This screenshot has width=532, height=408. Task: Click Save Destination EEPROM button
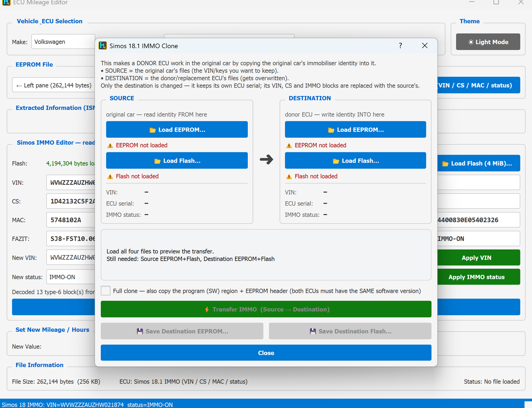(182, 331)
